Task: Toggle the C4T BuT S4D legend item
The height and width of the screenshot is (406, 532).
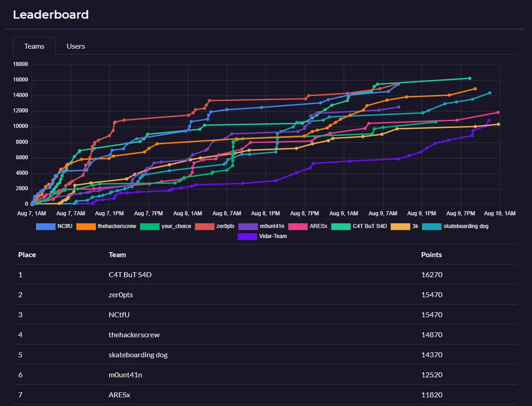Action: (360, 226)
